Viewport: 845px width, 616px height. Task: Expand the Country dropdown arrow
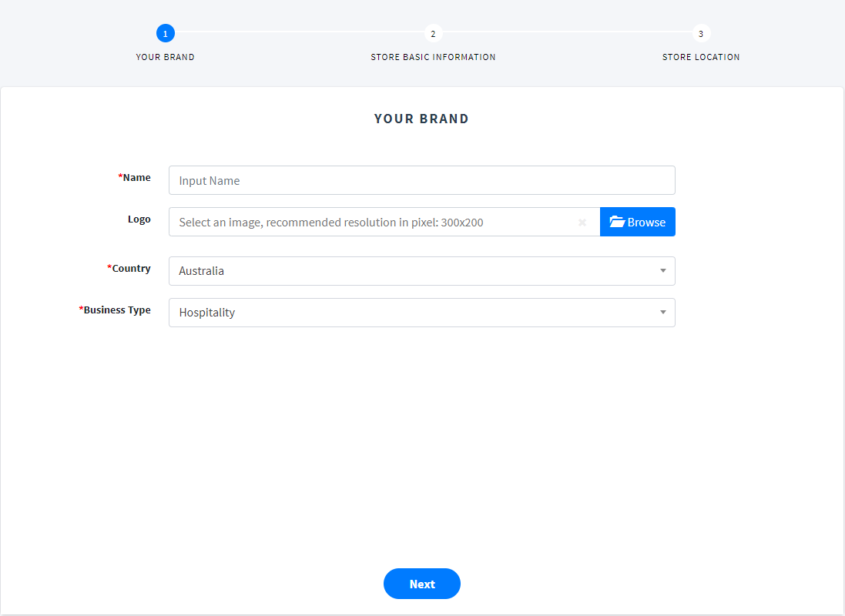coord(662,271)
